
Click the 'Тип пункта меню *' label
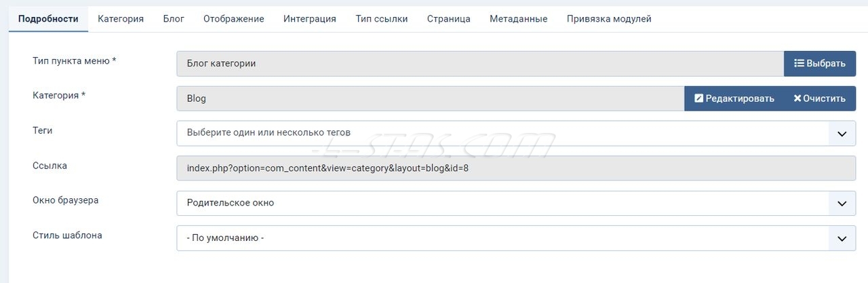pos(75,60)
